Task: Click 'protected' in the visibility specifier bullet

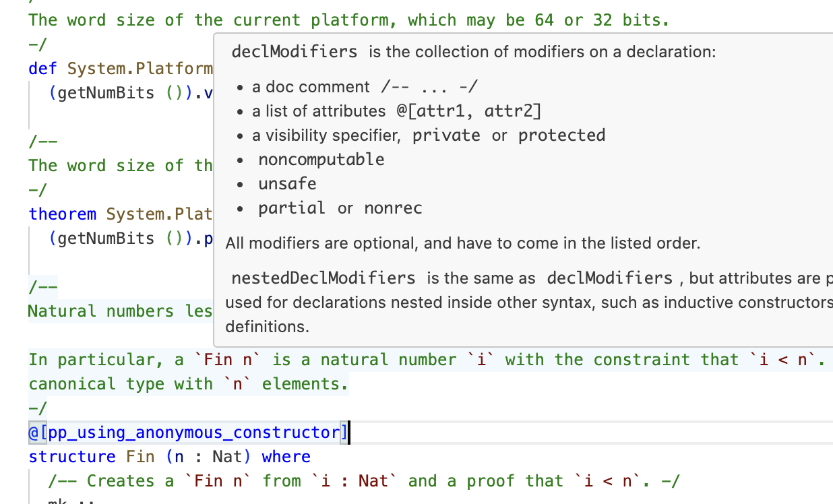Action: [x=561, y=135]
